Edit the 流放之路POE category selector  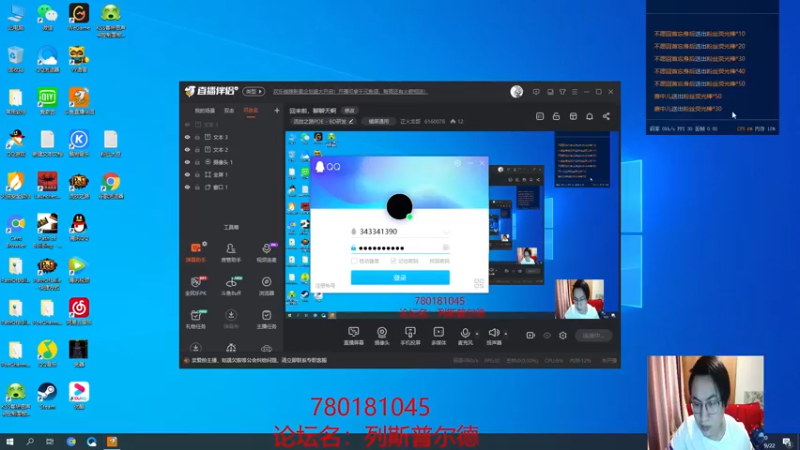[x=322, y=121]
